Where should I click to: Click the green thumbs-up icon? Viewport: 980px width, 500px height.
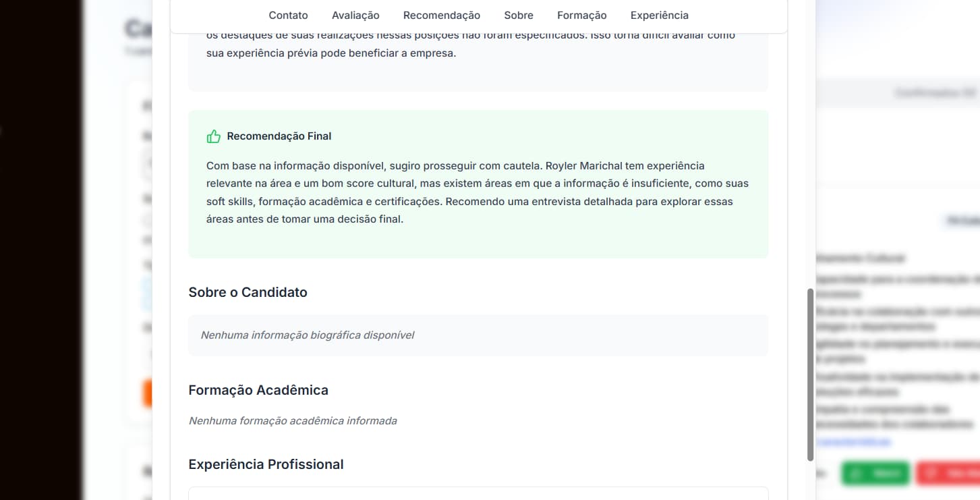pyautogui.click(x=214, y=136)
